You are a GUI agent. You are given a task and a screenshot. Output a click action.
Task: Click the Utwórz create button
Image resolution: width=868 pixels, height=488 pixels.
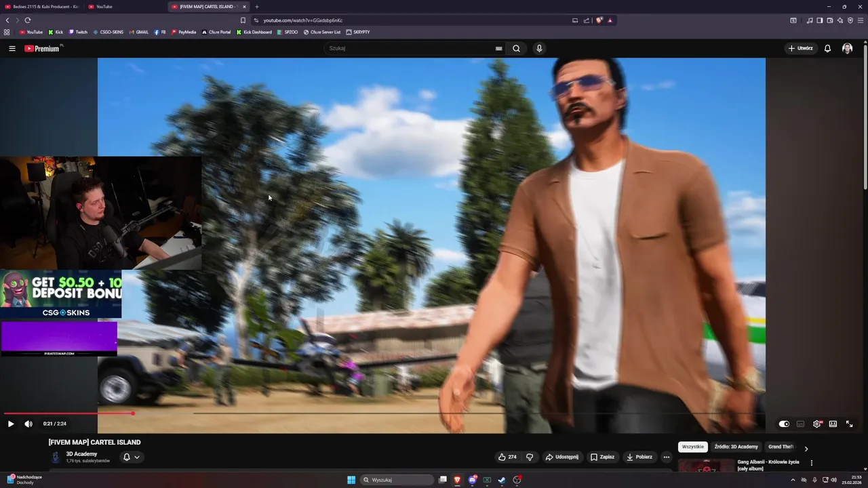(x=801, y=48)
